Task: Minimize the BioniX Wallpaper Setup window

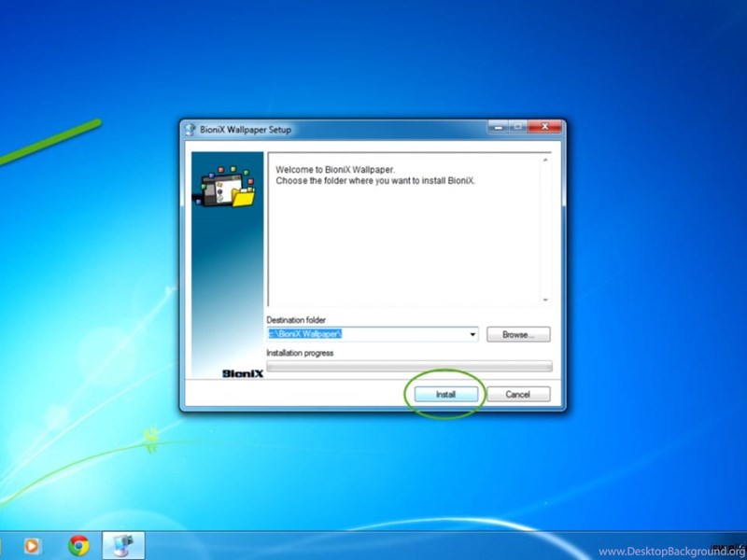Action: [499, 127]
